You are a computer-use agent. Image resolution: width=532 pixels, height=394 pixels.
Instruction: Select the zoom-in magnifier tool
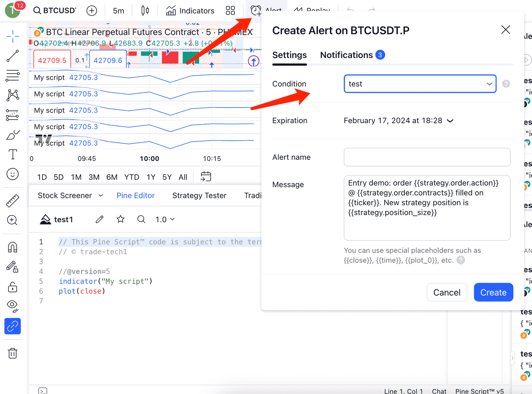click(x=13, y=220)
